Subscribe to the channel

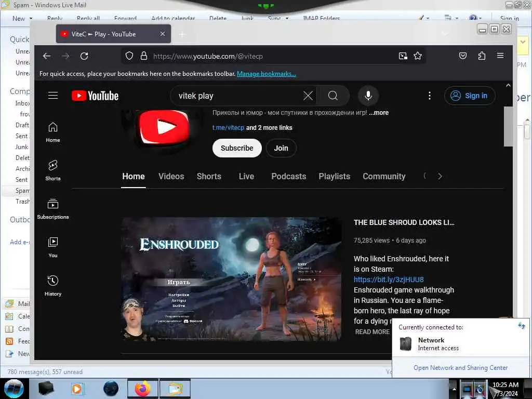click(x=237, y=148)
